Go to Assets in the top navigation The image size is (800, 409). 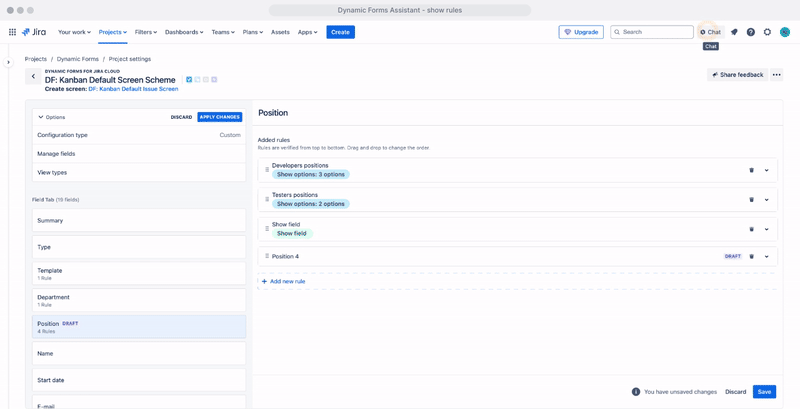tap(280, 32)
